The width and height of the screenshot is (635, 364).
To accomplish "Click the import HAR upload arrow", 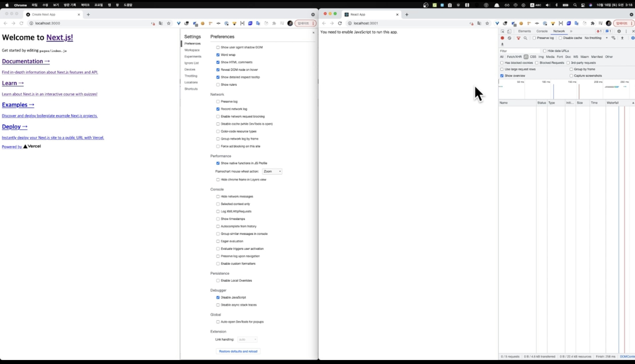I will [622, 38].
